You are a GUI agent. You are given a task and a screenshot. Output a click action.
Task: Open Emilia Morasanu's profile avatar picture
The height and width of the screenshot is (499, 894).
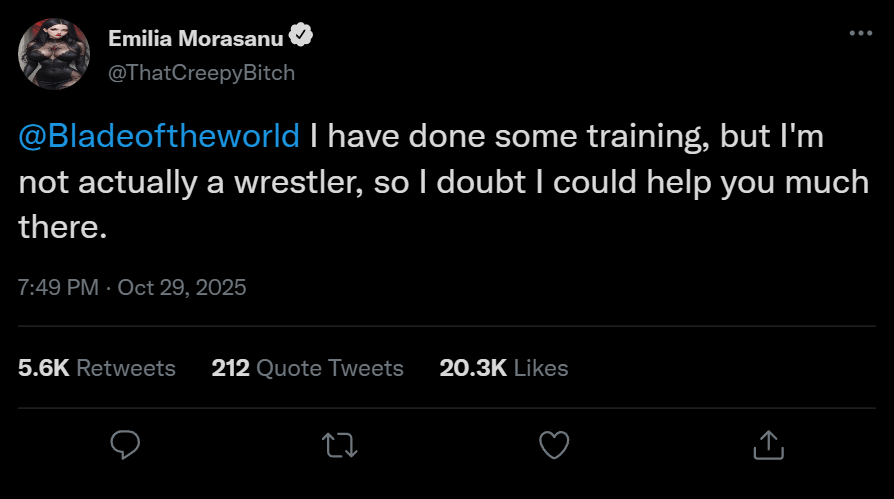pyautogui.click(x=56, y=54)
